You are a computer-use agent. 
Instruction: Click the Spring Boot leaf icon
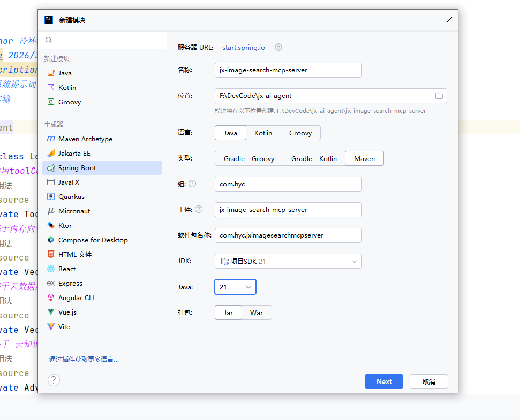tap(51, 168)
